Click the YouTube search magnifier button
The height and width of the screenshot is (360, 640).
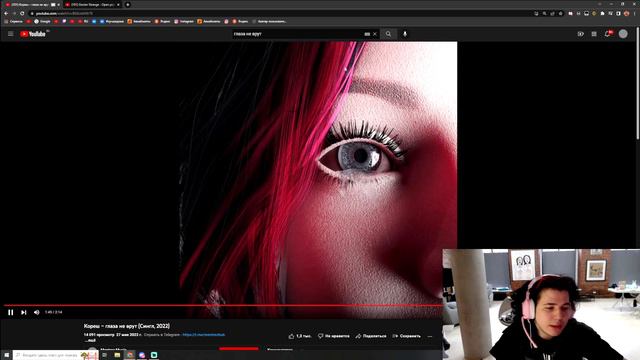[388, 34]
